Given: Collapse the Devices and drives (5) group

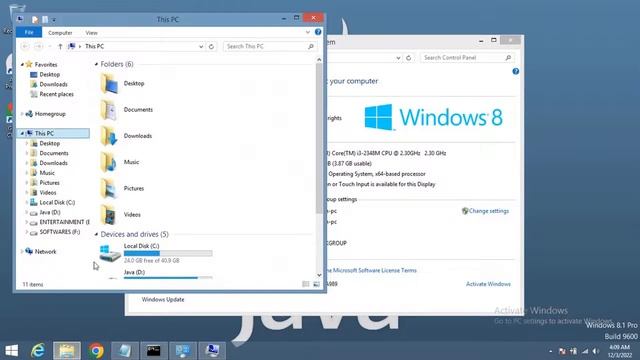Looking at the screenshot, I should [96, 234].
